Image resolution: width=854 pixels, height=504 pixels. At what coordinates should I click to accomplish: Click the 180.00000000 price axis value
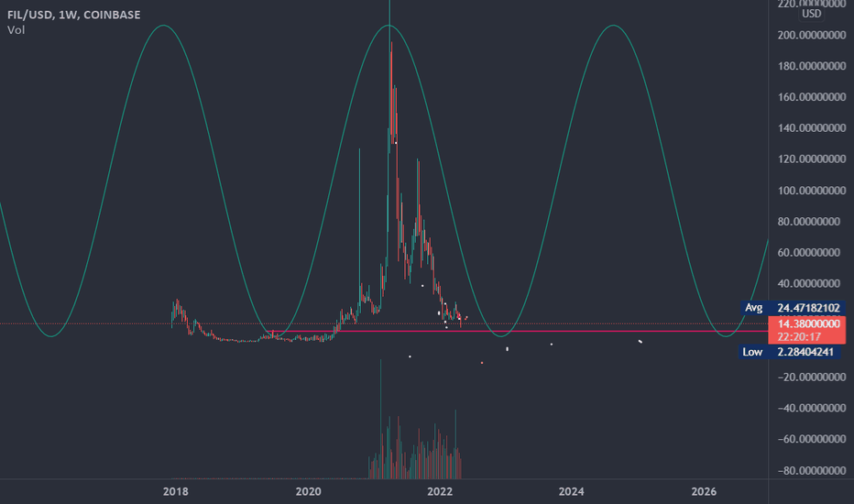(812, 66)
